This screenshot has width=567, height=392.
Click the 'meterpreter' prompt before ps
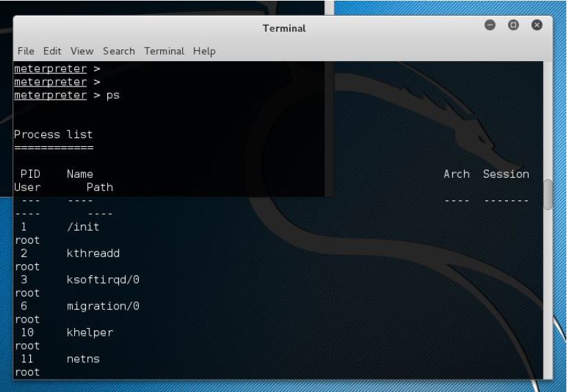[x=50, y=95]
